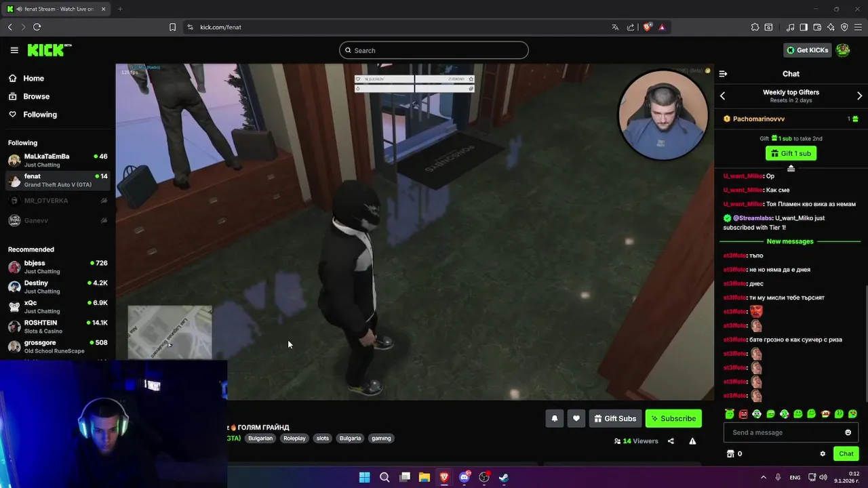Screen dimensions: 868x488
Task: Open Brave Leo AI sparkle icon
Action: click(x=831, y=27)
